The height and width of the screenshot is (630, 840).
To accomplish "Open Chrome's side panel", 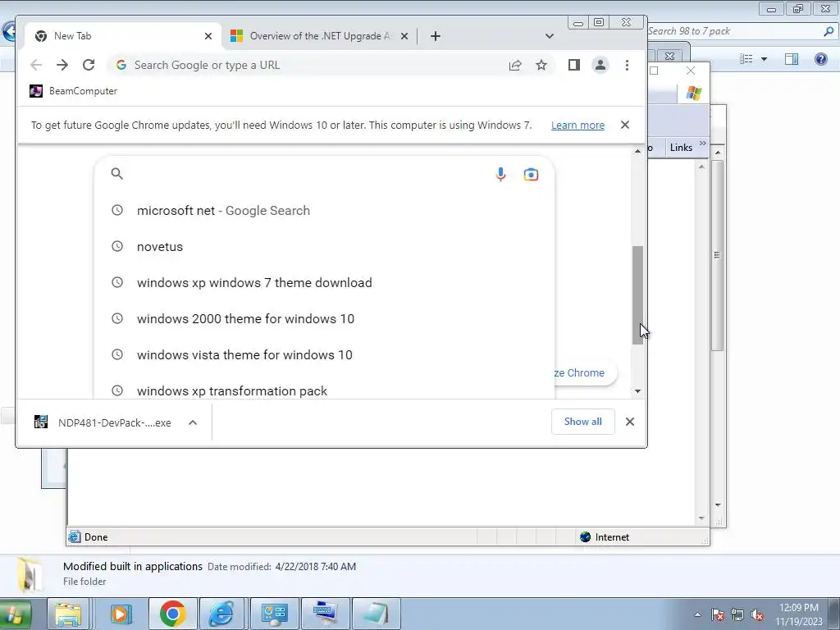I will (x=573, y=66).
